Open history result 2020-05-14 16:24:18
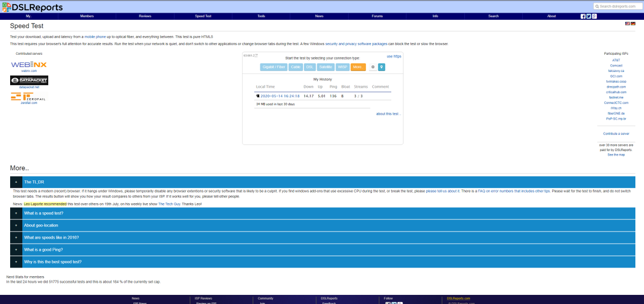The image size is (644, 304). click(x=280, y=96)
